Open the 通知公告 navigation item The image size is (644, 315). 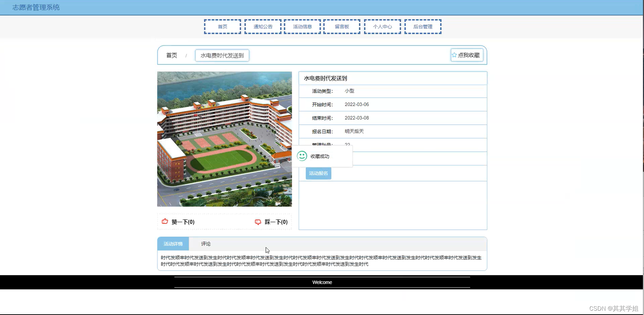pyautogui.click(x=263, y=27)
